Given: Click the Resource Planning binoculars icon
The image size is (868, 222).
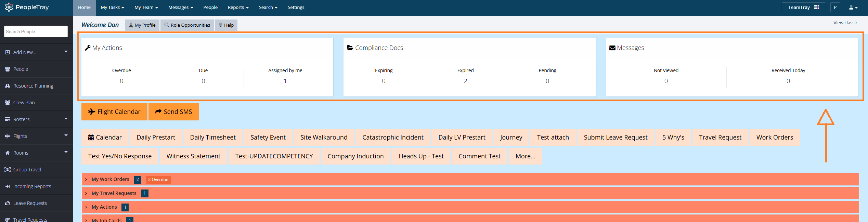Looking at the screenshot, I should click(8, 86).
